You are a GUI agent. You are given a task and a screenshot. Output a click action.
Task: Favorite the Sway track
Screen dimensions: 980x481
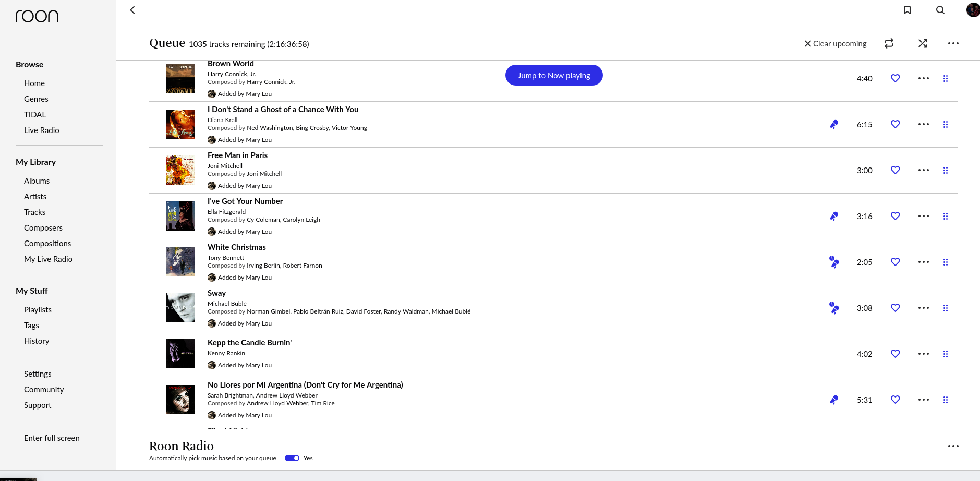pos(896,308)
